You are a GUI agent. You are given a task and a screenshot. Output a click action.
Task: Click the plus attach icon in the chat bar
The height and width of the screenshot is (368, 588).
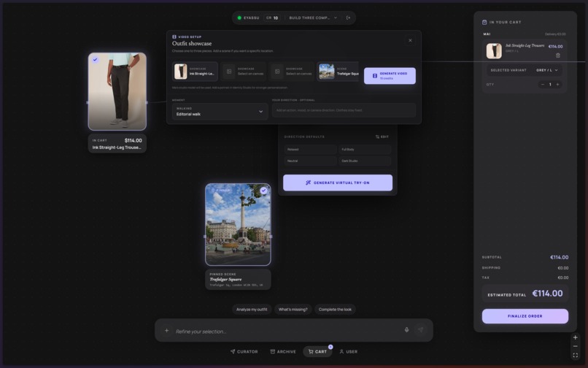click(x=166, y=331)
